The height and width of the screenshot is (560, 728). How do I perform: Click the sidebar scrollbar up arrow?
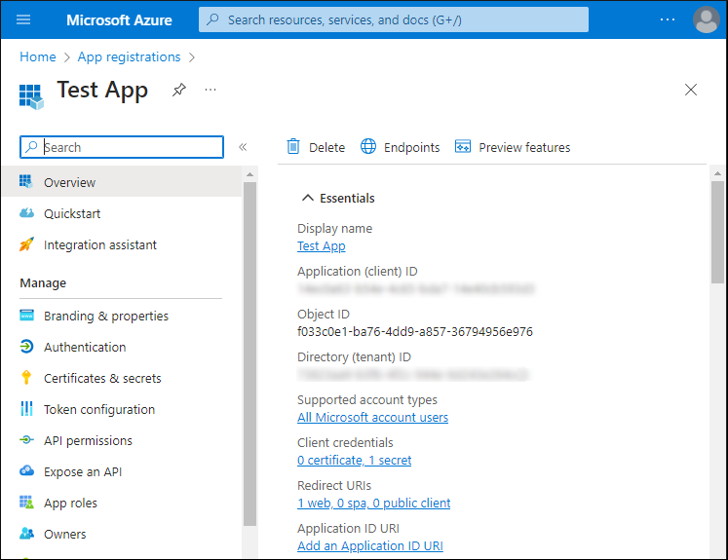click(x=249, y=174)
